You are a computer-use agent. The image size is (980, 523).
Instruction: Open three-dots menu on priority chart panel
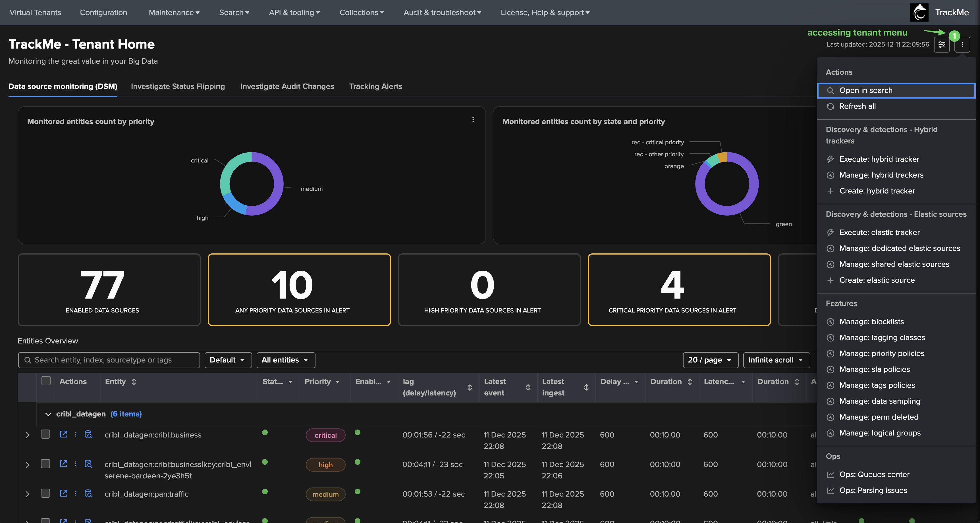click(473, 119)
